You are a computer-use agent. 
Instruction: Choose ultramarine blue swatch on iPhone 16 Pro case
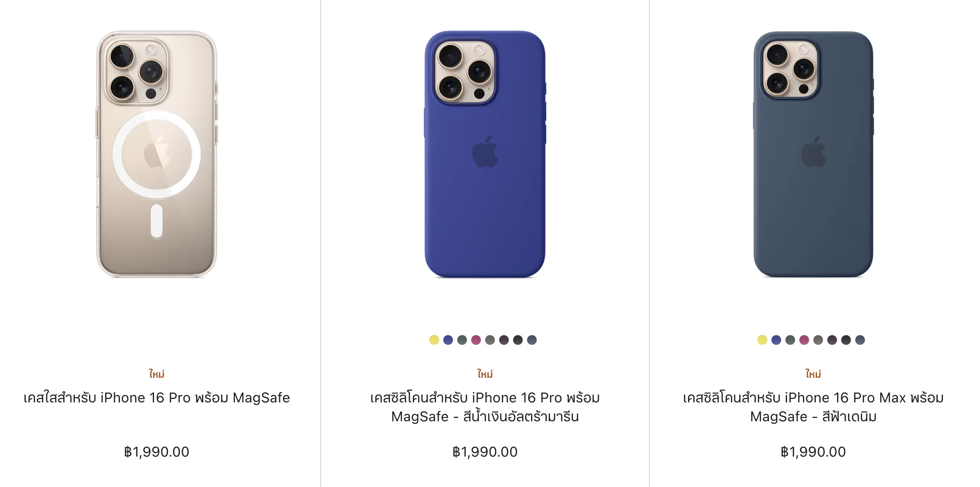coord(448,340)
